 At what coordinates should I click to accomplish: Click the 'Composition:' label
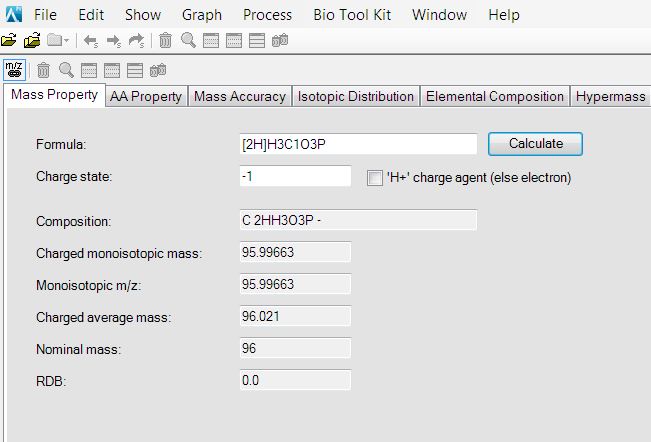click(x=73, y=222)
